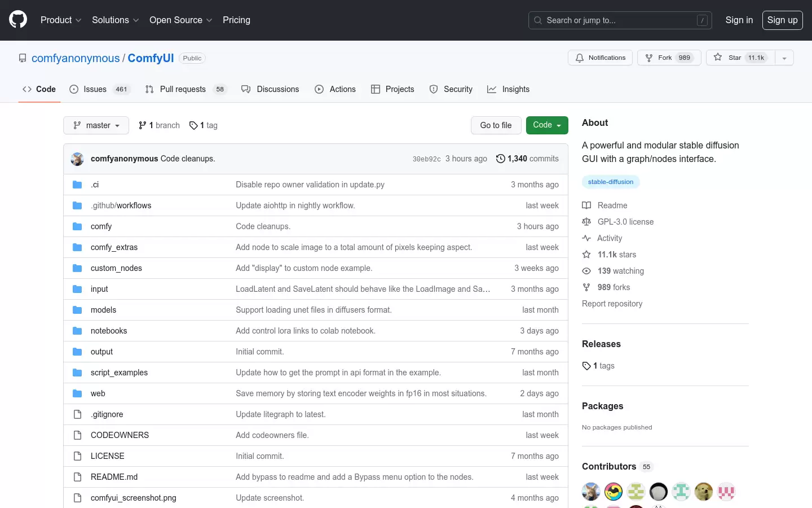Image resolution: width=812 pixels, height=508 pixels.
Task: Click the Report repository link
Action: tap(612, 304)
